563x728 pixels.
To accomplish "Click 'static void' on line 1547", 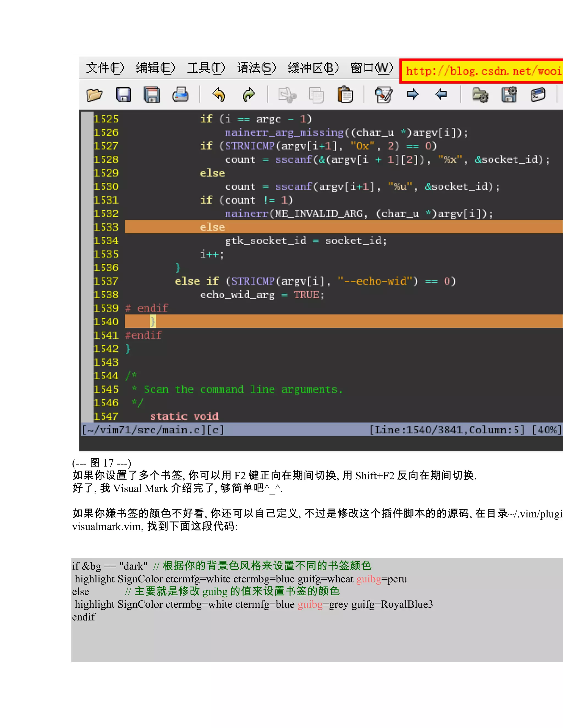I will 184,416.
